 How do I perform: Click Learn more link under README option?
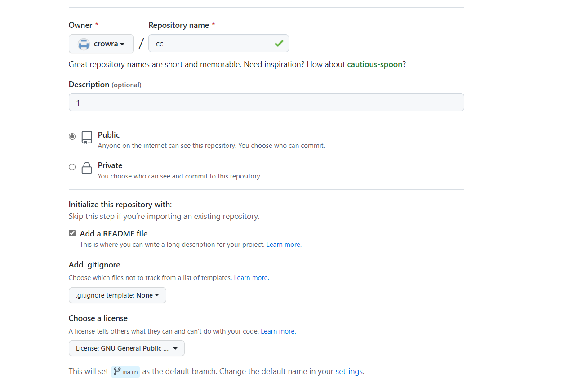point(283,245)
